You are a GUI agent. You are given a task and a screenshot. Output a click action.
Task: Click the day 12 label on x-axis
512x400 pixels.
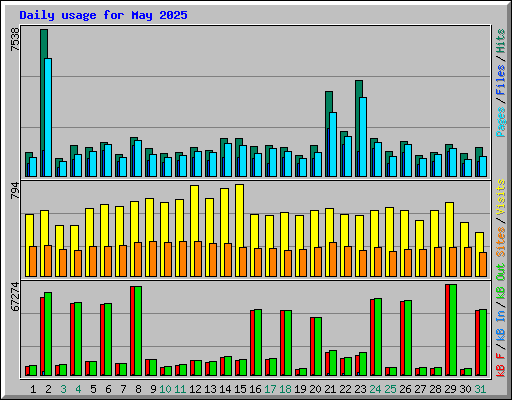195,389
